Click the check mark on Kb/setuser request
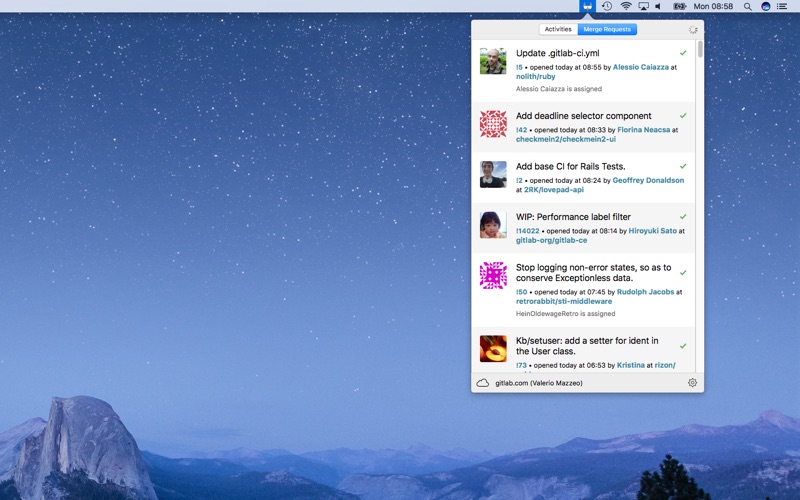 tap(683, 346)
